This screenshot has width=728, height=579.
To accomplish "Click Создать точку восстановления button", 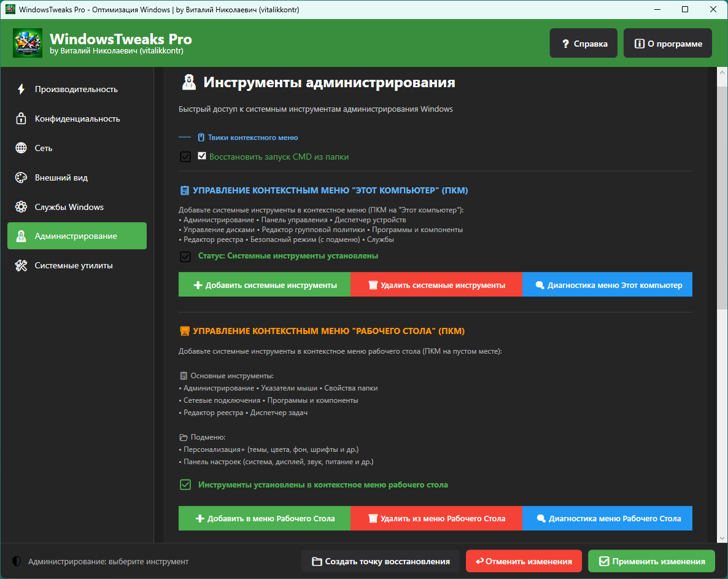I will (381, 561).
